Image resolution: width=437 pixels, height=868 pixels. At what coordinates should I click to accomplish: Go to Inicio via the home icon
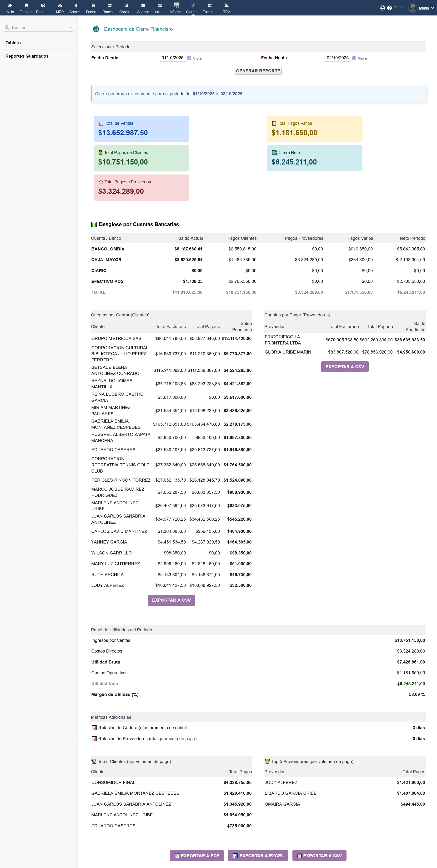coord(10,5)
